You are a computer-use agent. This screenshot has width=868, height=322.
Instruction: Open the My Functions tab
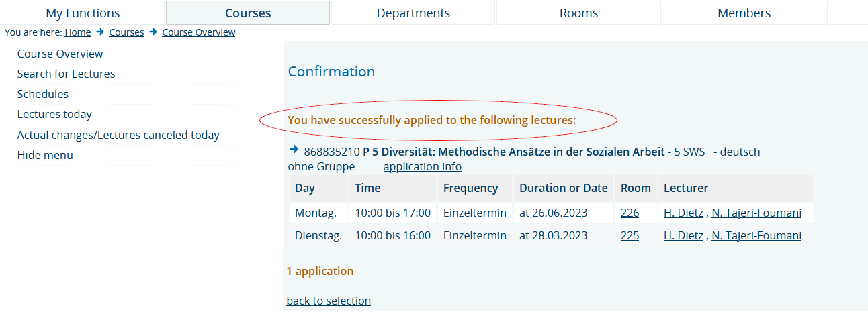coord(83,13)
